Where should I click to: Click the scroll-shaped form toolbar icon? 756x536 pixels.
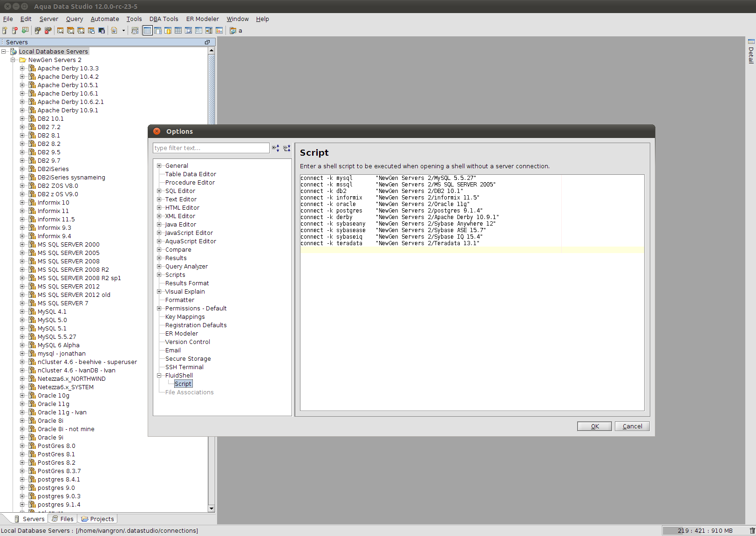135,31
